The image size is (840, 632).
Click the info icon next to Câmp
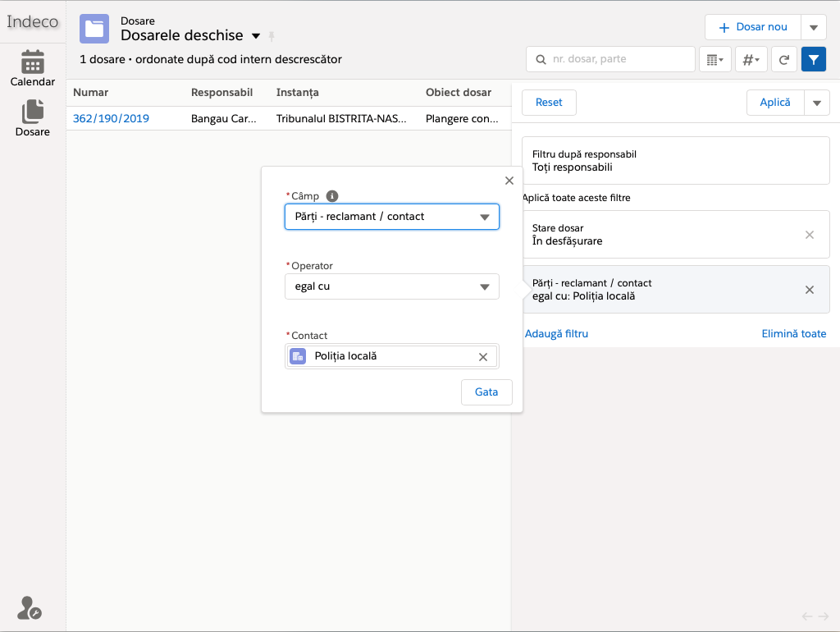click(x=332, y=196)
